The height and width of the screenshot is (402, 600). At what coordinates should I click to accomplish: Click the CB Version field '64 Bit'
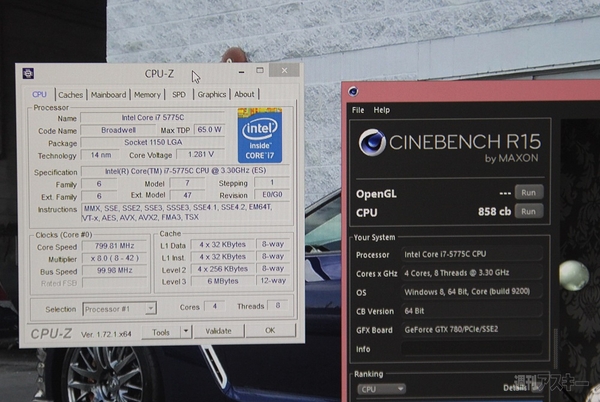[471, 311]
